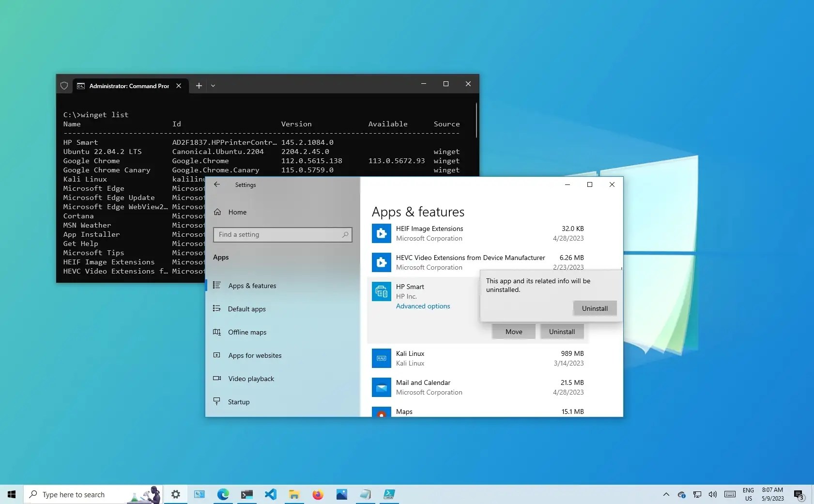
Task: Open File Explorer from the taskbar
Action: 294,494
